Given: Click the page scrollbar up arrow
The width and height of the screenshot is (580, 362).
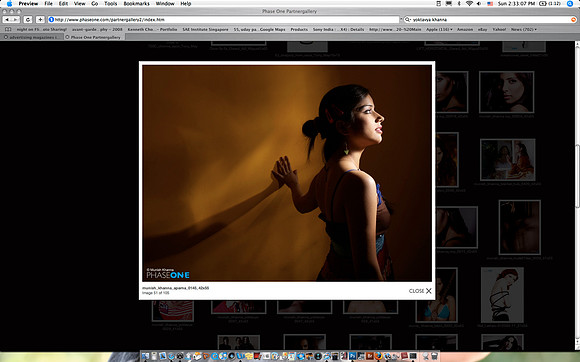Looking at the screenshot, I should coord(577,44).
